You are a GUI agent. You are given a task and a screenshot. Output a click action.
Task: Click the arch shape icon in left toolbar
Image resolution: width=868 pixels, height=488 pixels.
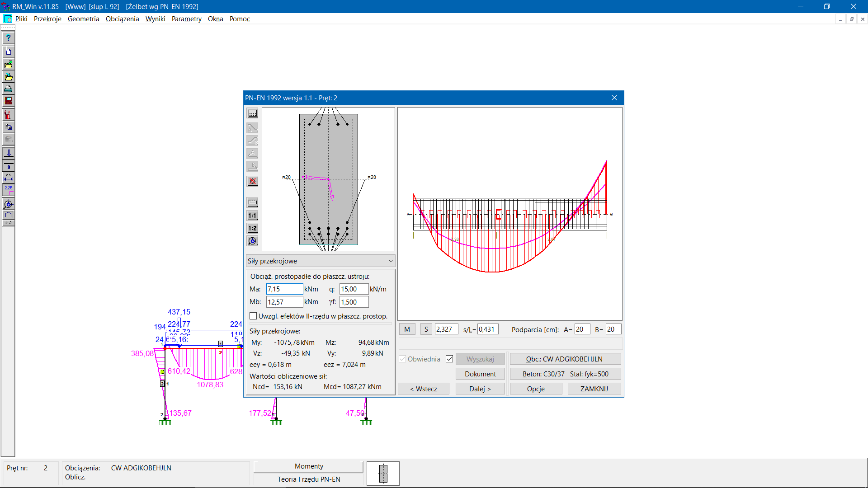coord(8,215)
